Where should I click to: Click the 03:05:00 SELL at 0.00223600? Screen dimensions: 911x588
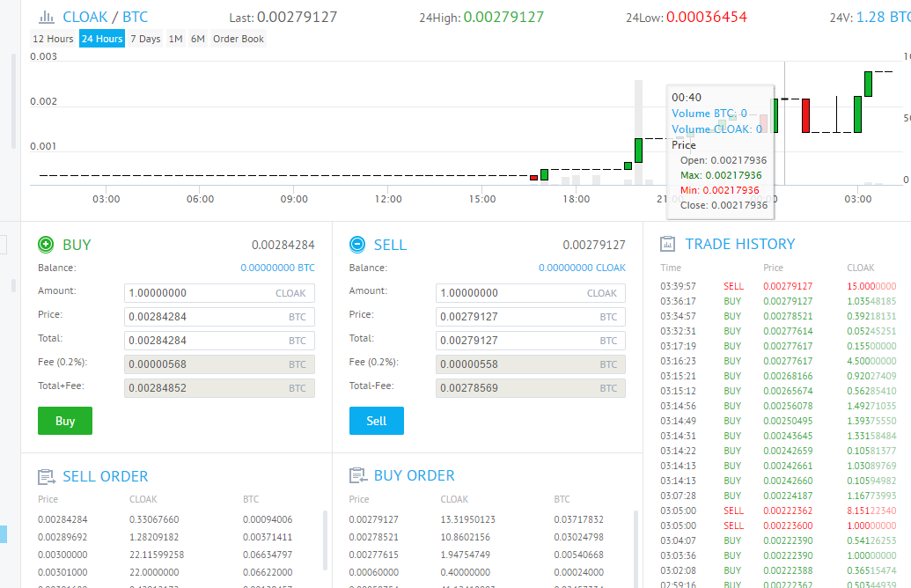click(x=778, y=526)
